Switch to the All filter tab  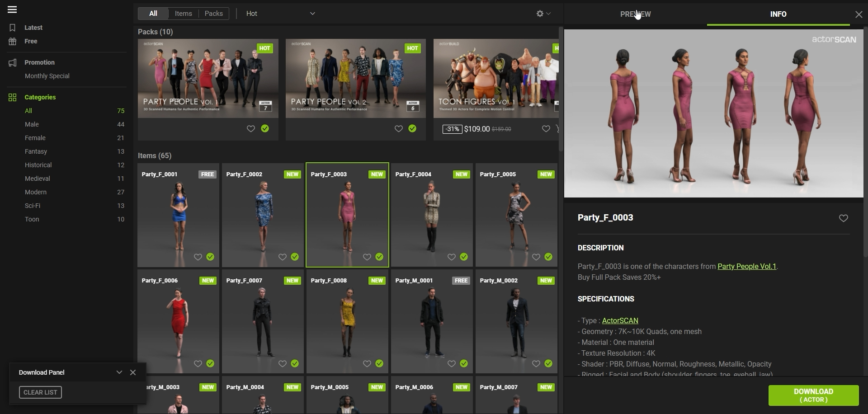pos(153,14)
